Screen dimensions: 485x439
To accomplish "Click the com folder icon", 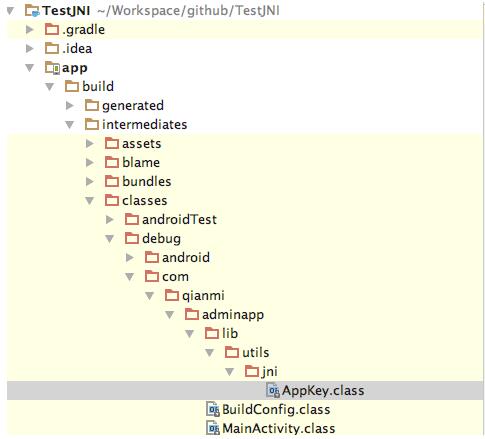I will click(152, 276).
